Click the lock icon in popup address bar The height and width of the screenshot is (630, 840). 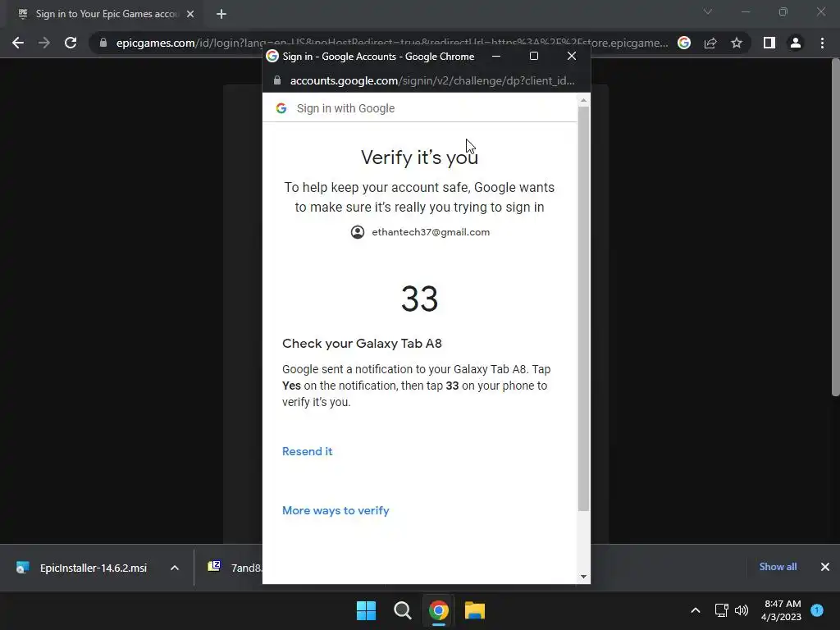pyautogui.click(x=277, y=80)
